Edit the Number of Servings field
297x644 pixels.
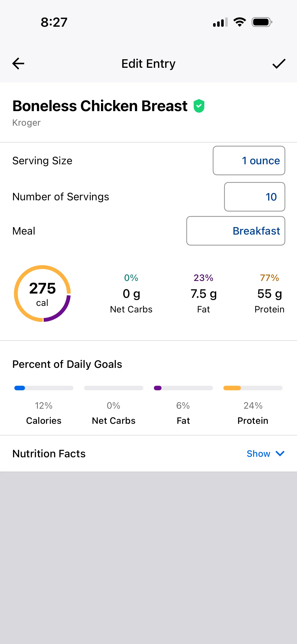(x=255, y=197)
